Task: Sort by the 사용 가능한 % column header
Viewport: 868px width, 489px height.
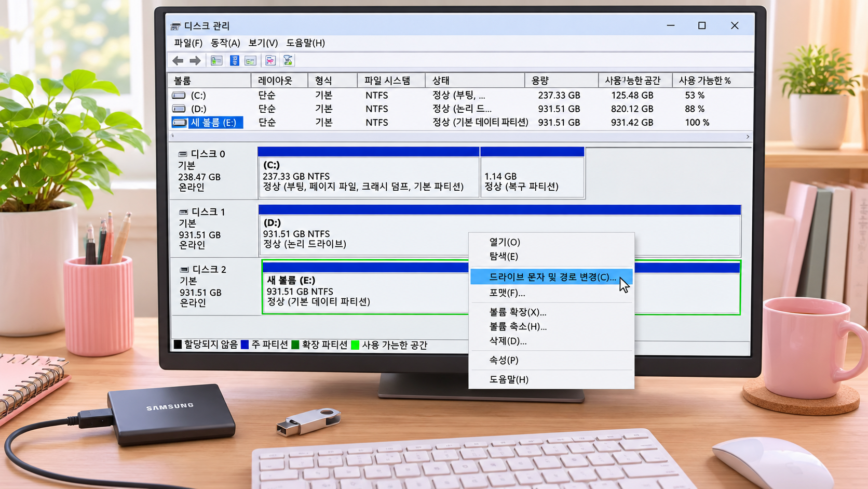Action: coord(712,81)
